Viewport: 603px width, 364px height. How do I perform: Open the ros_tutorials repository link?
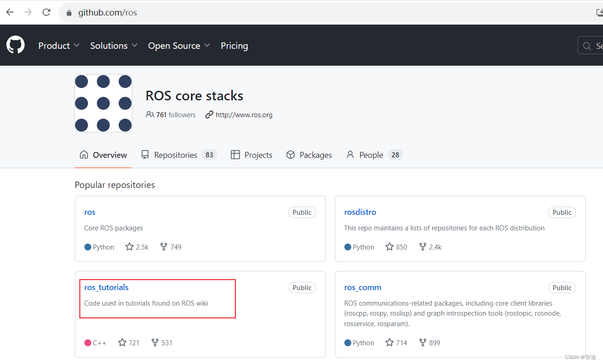click(x=106, y=287)
